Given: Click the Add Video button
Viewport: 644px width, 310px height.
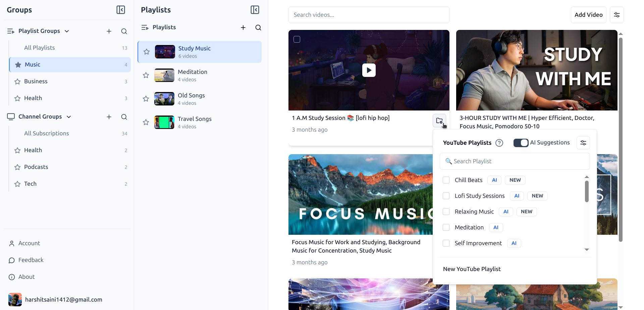Looking at the screenshot, I should (x=588, y=15).
